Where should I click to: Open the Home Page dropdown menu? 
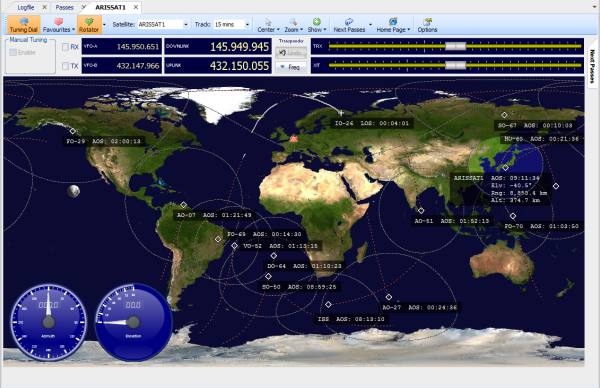393,25
